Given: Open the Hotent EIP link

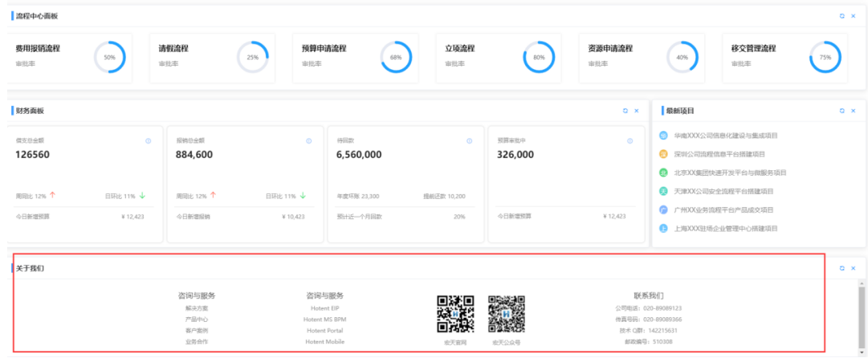Looking at the screenshot, I should click(325, 308).
